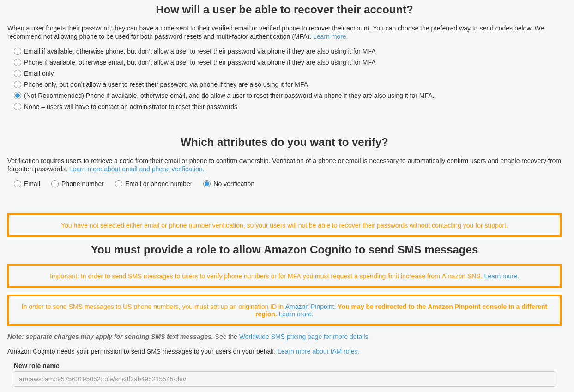Viewport: 574px width, 392px height.
Task: Choose "Email or phone number" verification
Action: coord(118,183)
